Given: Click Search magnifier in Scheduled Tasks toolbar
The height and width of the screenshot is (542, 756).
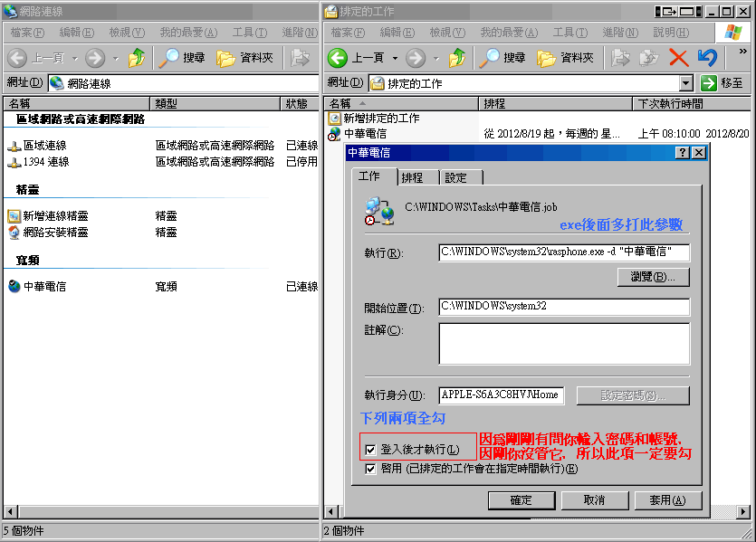Looking at the screenshot, I should tap(489, 58).
